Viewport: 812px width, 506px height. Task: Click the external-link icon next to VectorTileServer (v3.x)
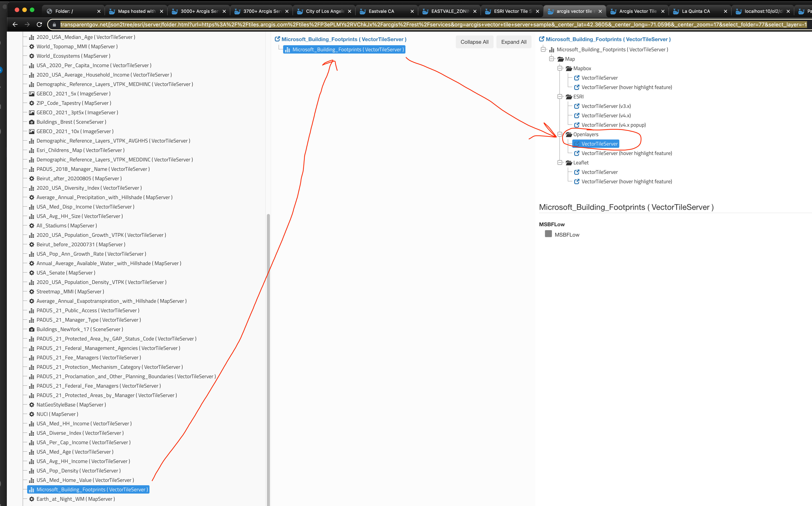pos(577,106)
